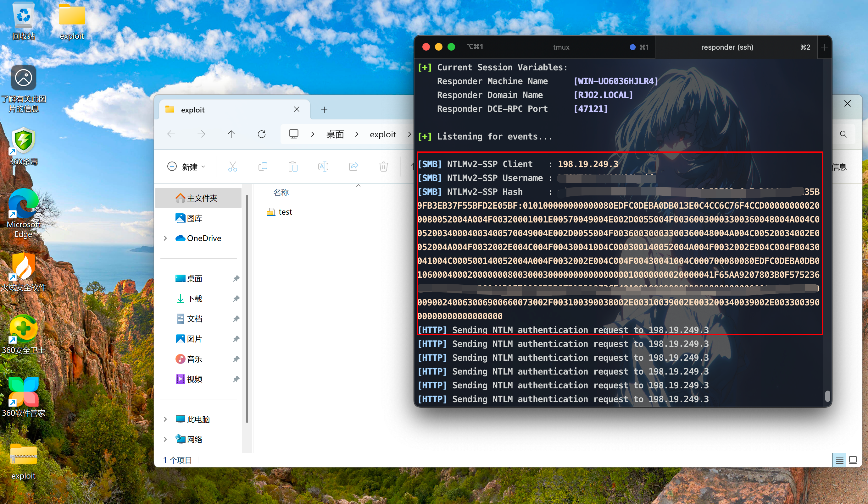Launch 360杀毒 antivirus shortcut
The height and width of the screenshot is (504, 868).
pos(23,146)
